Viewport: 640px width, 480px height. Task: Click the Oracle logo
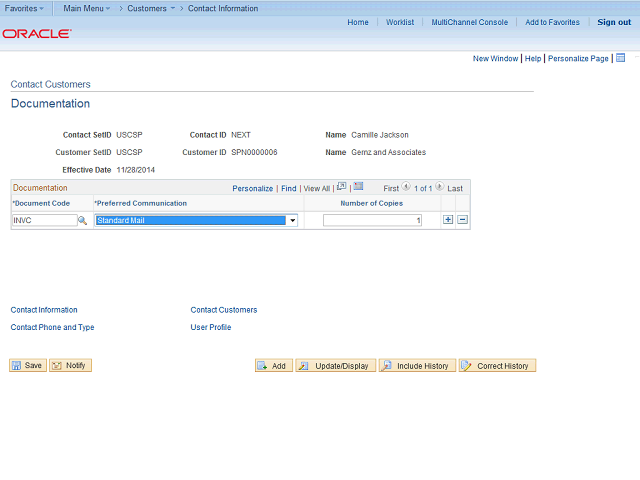pyautogui.click(x=37, y=33)
